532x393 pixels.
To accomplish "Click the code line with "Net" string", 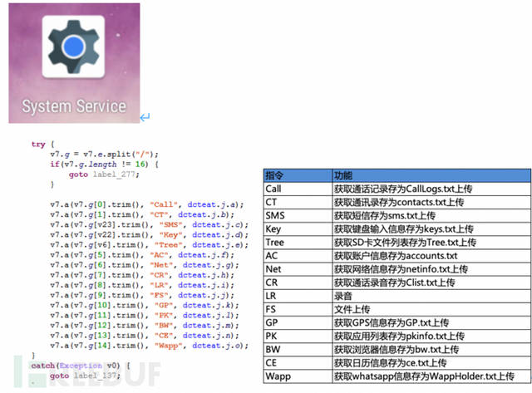I will [145, 265].
